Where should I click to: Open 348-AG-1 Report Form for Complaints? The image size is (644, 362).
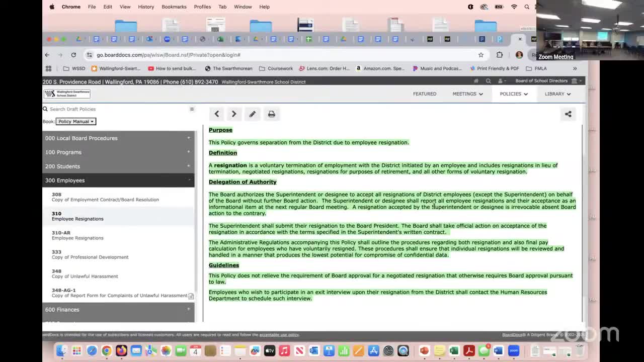tap(119, 293)
